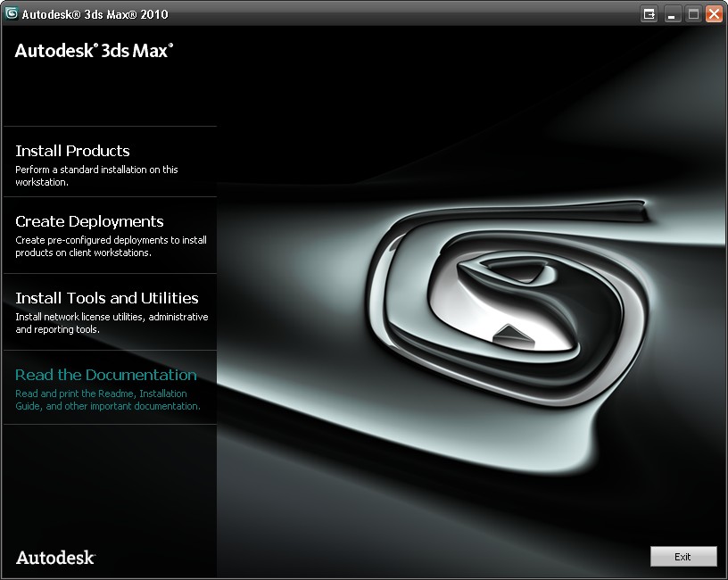
Task: Click 'Perform a standard installation' description text
Action: pos(96,176)
